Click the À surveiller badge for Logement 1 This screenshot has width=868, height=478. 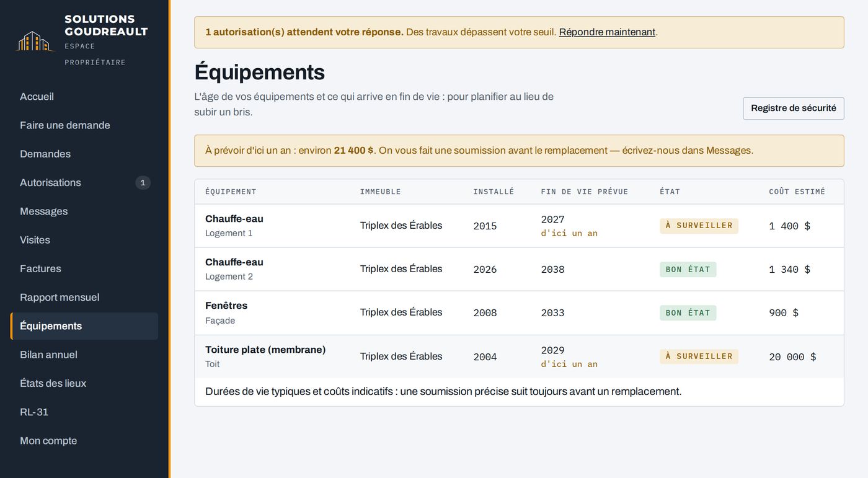699,226
